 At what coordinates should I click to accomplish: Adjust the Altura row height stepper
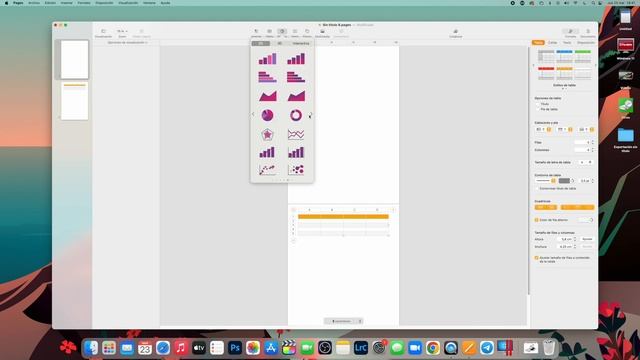click(x=575, y=239)
